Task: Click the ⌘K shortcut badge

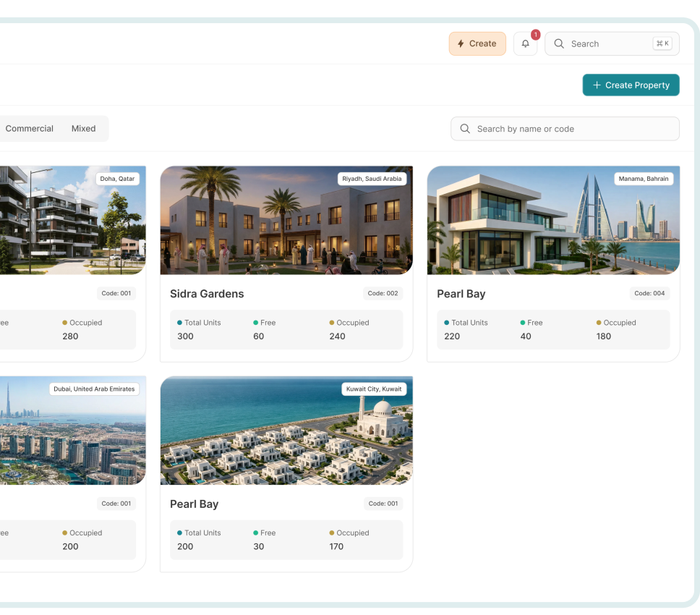Action: (662, 43)
